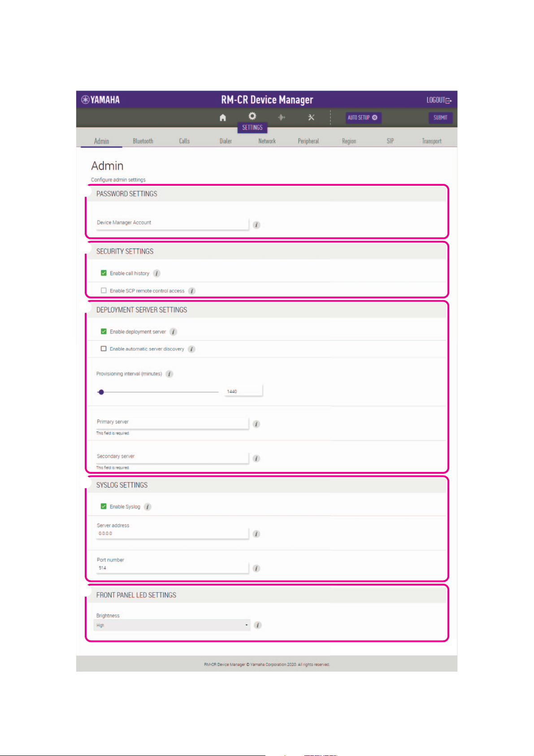Click the Yamaha logo
This screenshot has height=756, width=534.
[100, 100]
